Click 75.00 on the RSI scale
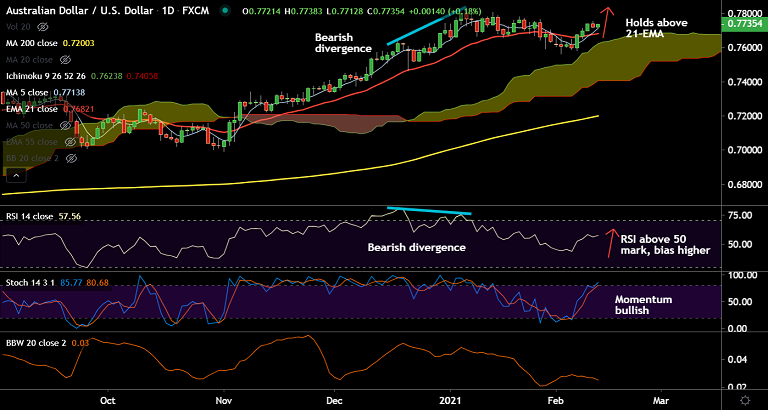The image size is (768, 410). coord(739,215)
